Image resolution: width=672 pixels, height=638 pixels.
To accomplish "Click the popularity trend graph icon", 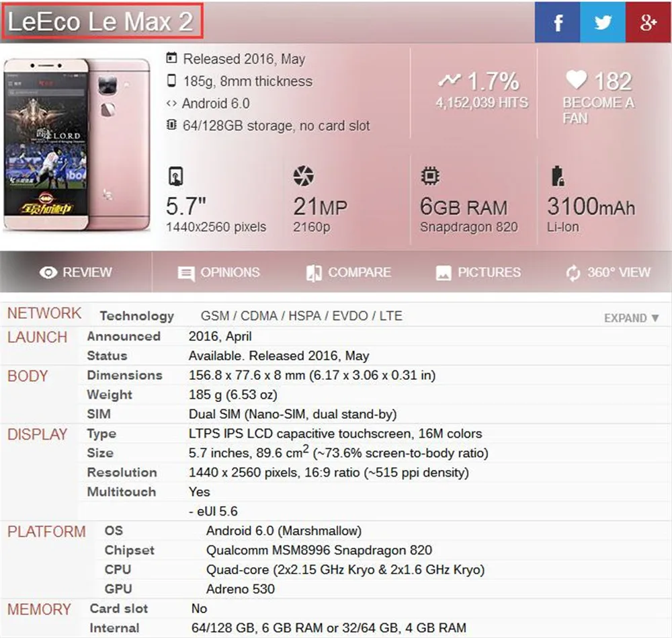I will [449, 80].
